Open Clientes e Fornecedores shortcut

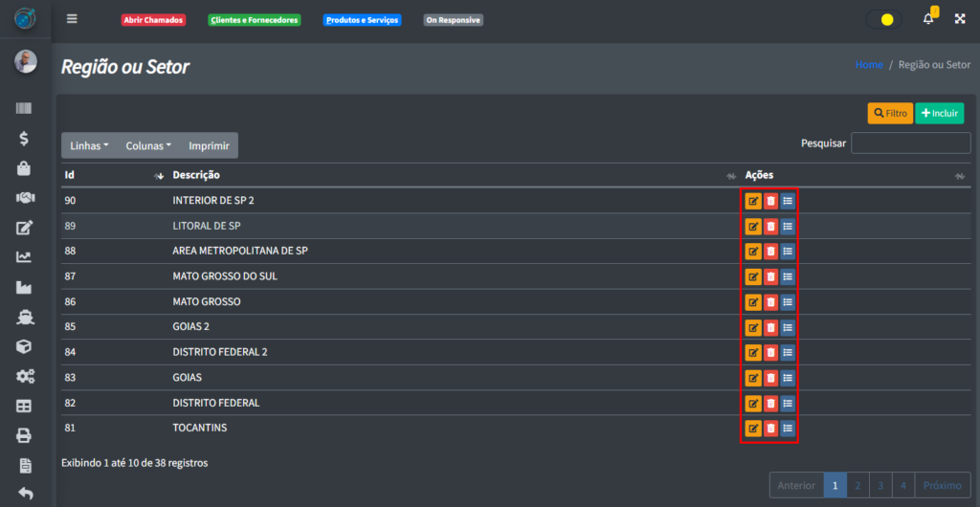tap(254, 20)
